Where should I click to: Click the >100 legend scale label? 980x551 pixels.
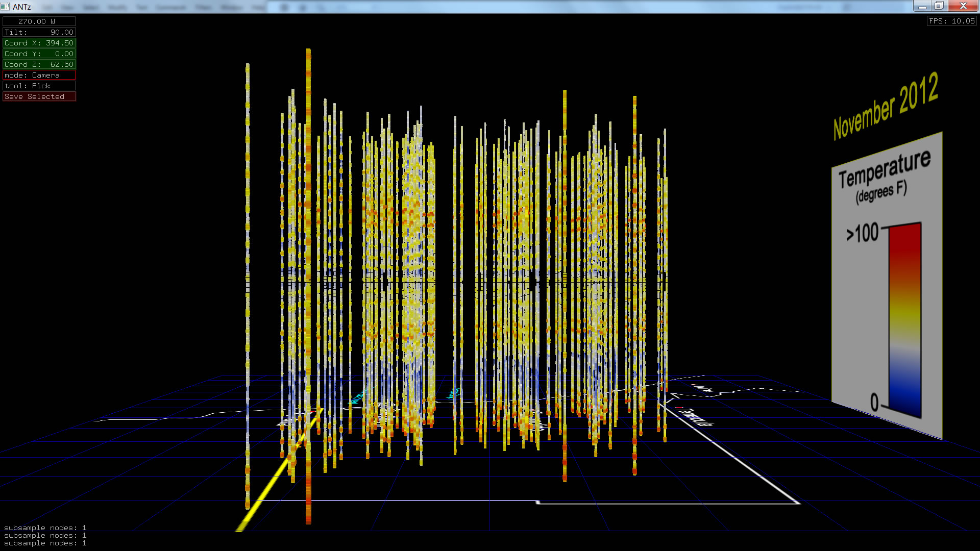click(862, 234)
